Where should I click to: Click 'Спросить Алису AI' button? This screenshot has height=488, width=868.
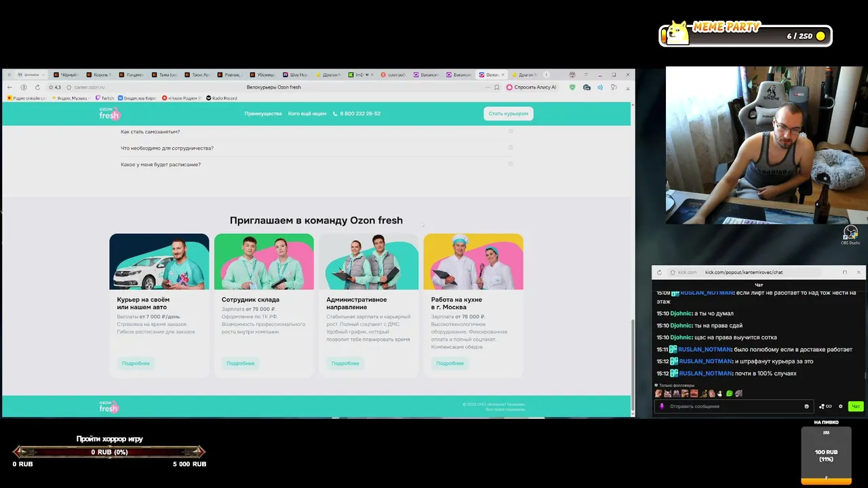(x=532, y=87)
